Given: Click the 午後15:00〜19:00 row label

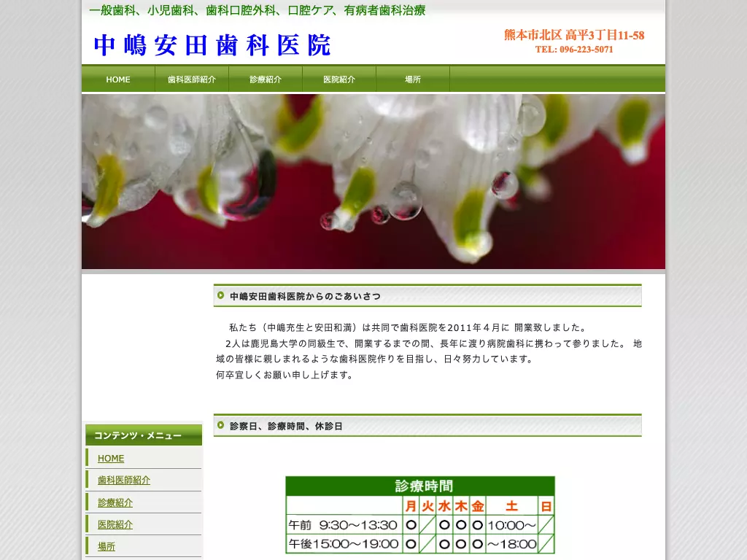Looking at the screenshot, I should tap(344, 544).
